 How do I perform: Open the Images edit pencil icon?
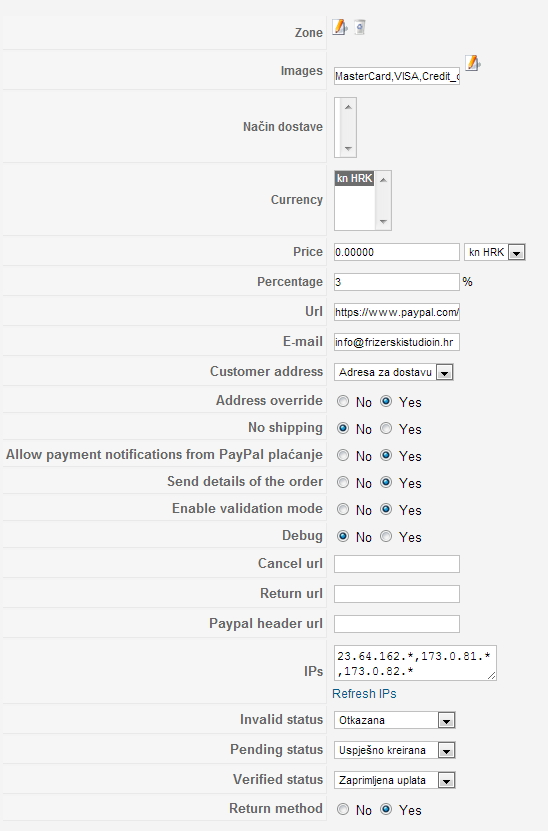point(473,63)
